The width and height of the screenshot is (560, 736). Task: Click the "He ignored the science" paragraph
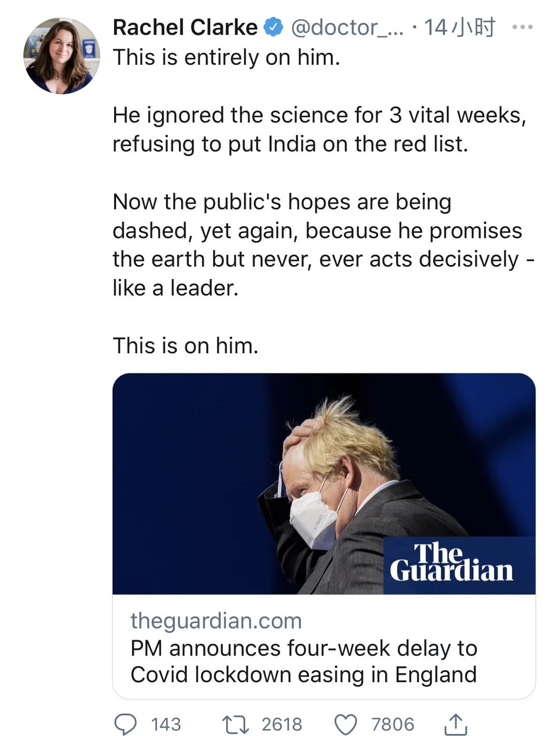(319, 129)
